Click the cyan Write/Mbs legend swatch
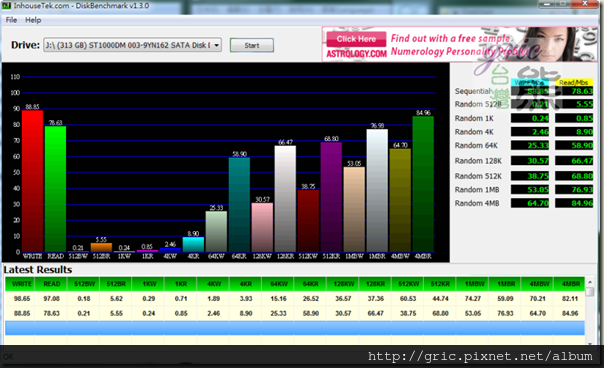Screen dimensions: 604x368 530,82
